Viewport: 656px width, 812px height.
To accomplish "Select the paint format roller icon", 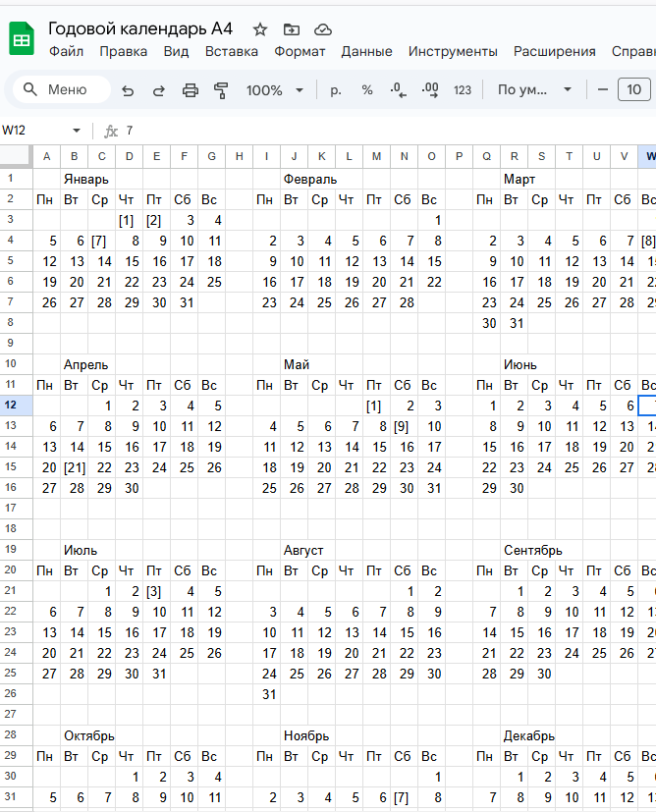I will (x=221, y=90).
